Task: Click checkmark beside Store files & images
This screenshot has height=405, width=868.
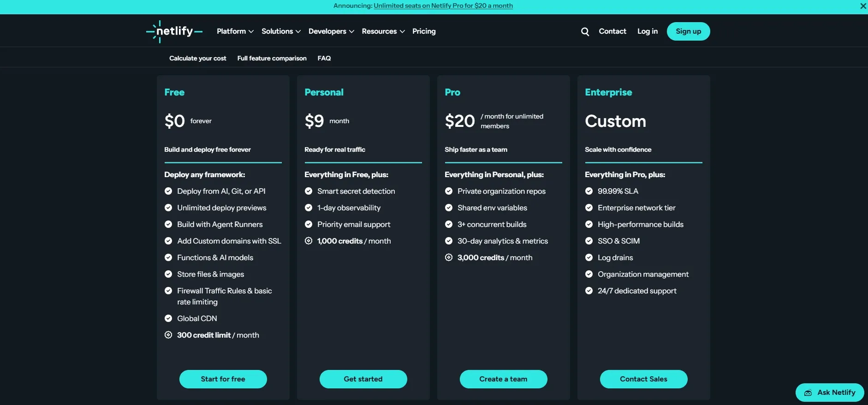Action: (x=168, y=274)
